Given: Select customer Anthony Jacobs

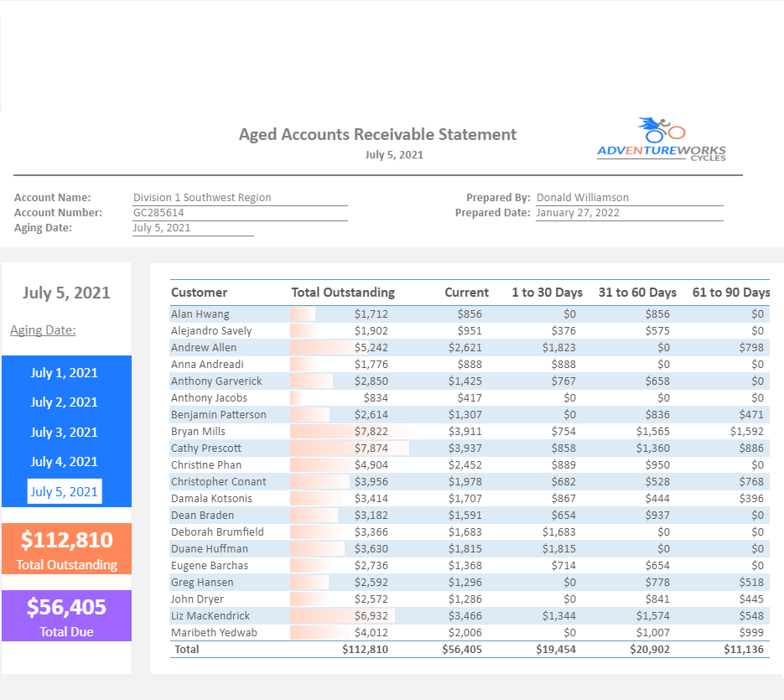Looking at the screenshot, I should 209,397.
